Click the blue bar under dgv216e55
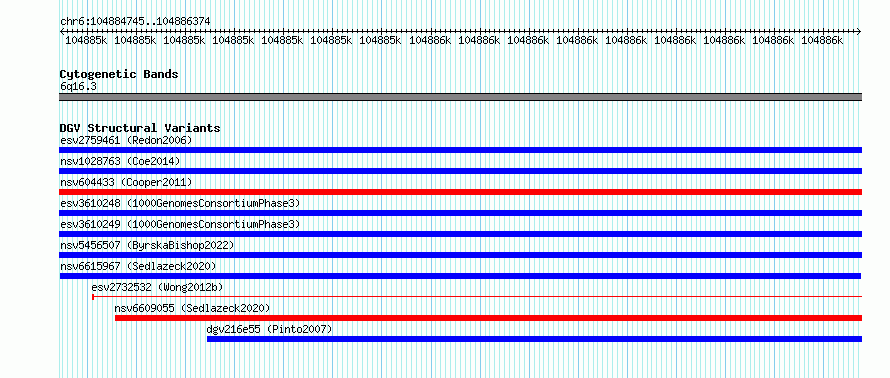The width and height of the screenshot is (890, 378). (x=534, y=339)
